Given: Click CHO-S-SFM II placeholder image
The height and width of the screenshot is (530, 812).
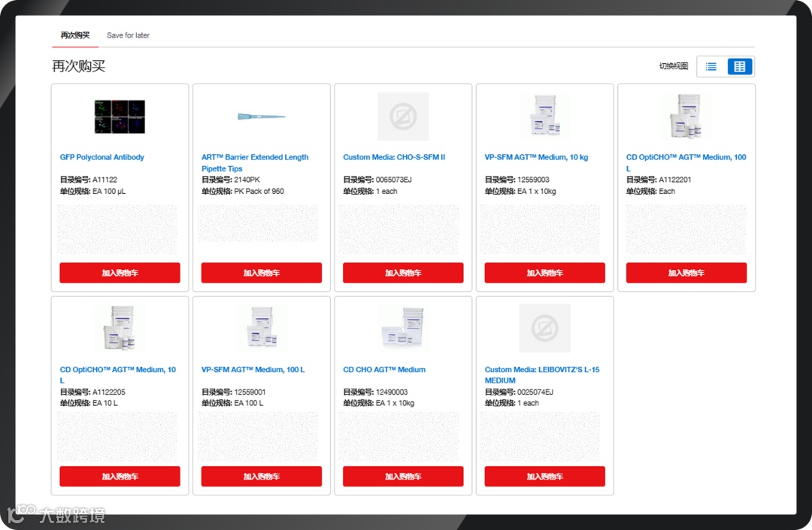Looking at the screenshot, I should (x=403, y=117).
